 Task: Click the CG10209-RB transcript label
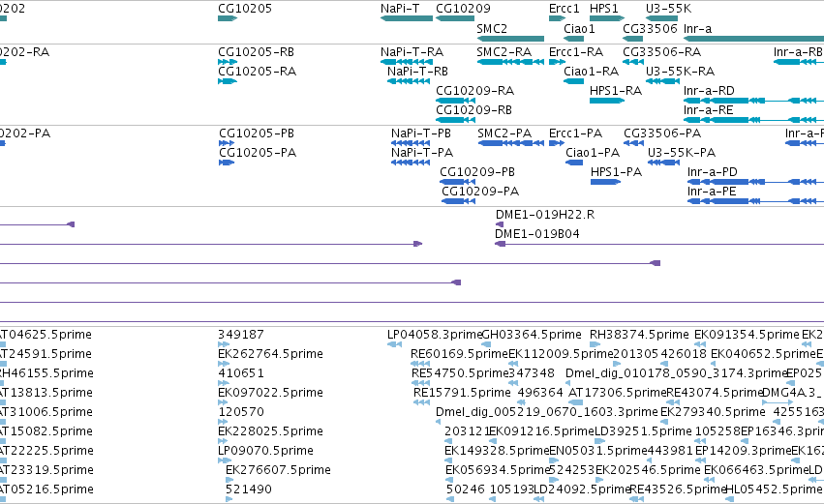pyautogui.click(x=474, y=110)
